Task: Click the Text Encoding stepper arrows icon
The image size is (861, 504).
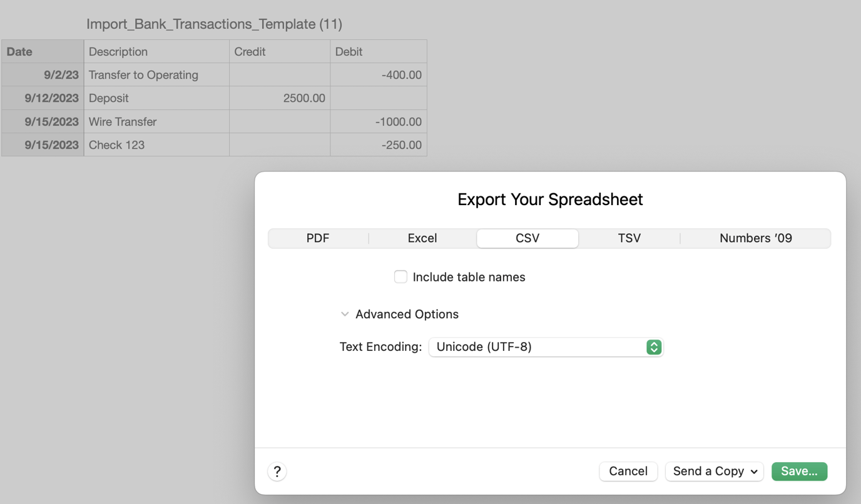Action: (x=654, y=347)
